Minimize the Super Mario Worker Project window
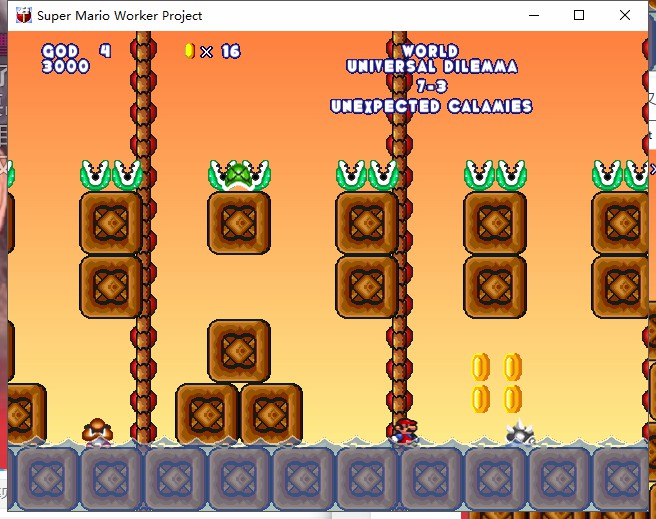Screen dimensions: 656x519 tap(534, 15)
